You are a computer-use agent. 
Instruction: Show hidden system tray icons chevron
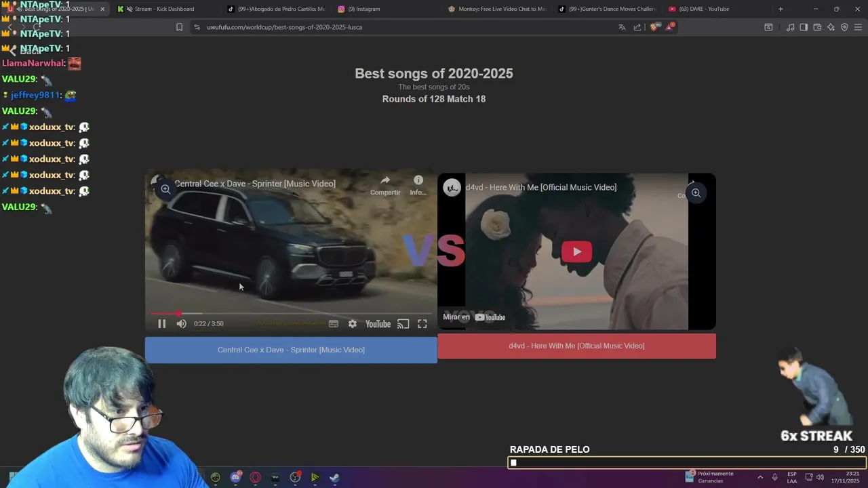coord(760,477)
